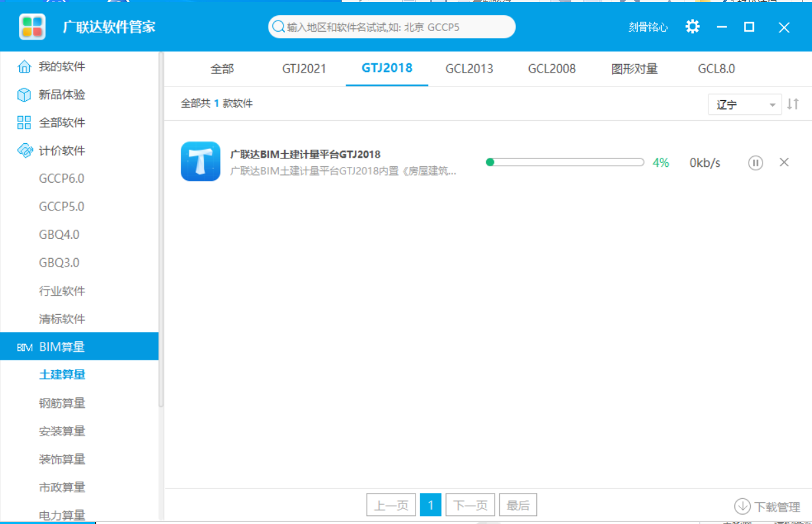Collapse the BIM算量 category
The image size is (812, 524).
coord(79,346)
